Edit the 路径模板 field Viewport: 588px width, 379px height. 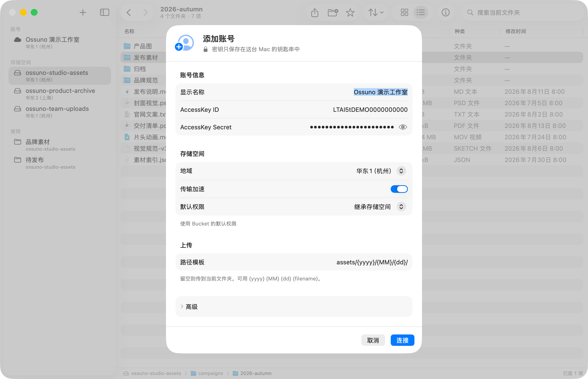click(372, 262)
